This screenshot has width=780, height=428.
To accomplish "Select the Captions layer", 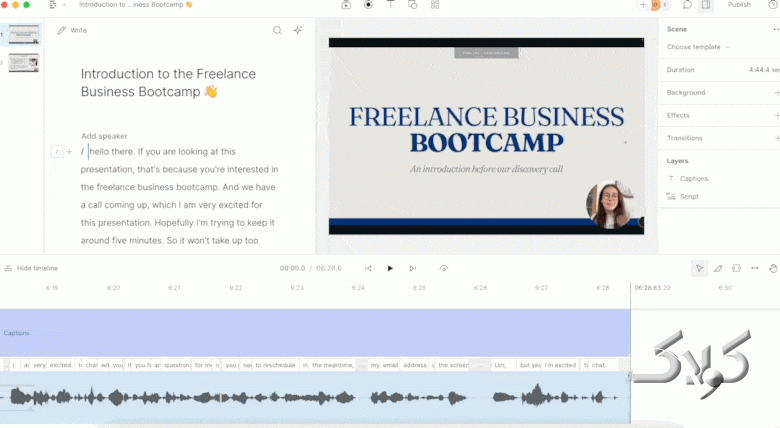I will click(x=693, y=179).
